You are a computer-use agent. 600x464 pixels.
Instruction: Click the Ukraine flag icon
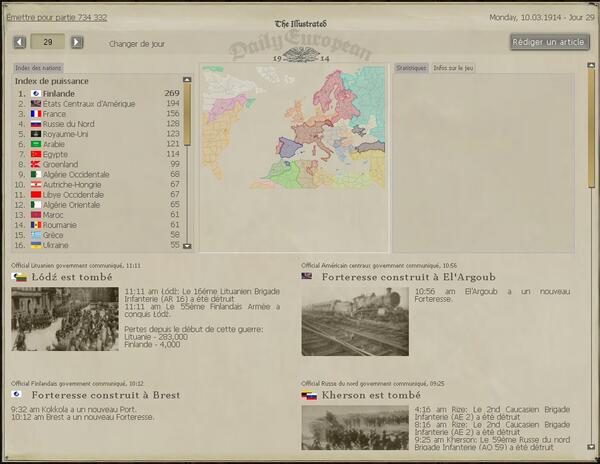pos(36,245)
